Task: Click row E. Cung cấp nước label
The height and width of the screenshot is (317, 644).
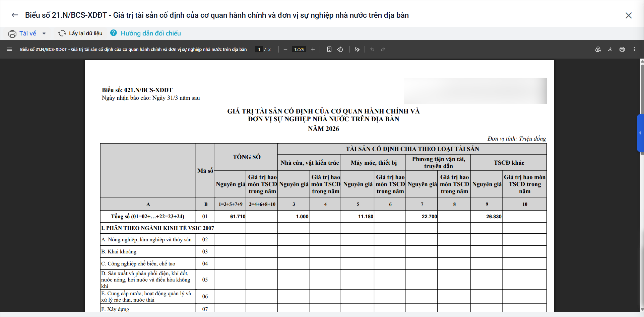Action: tap(146, 297)
